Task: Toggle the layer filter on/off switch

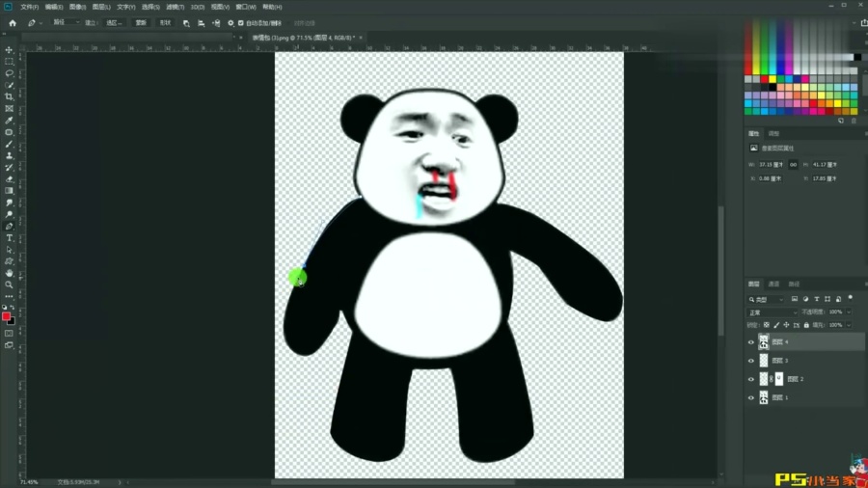Action: click(x=851, y=298)
